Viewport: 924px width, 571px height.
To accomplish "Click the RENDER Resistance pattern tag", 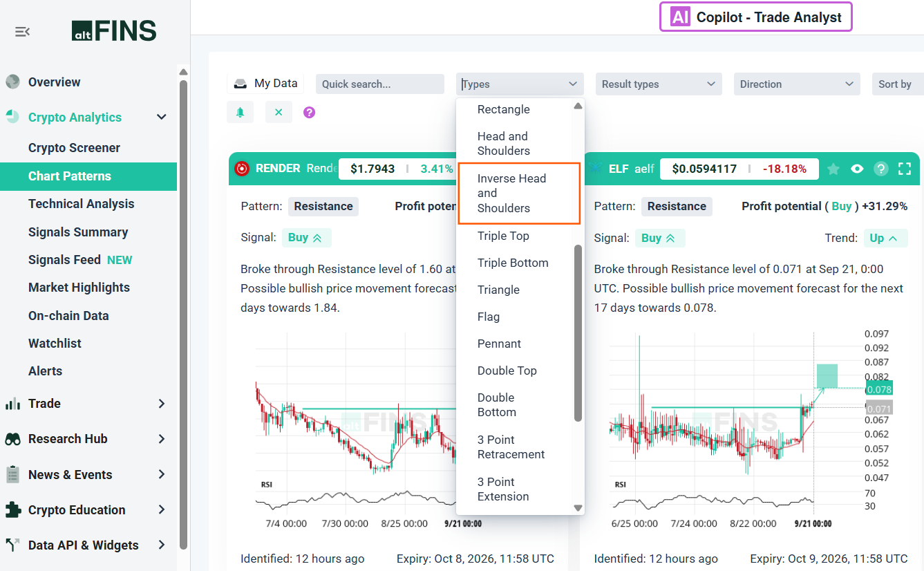I will (x=323, y=206).
